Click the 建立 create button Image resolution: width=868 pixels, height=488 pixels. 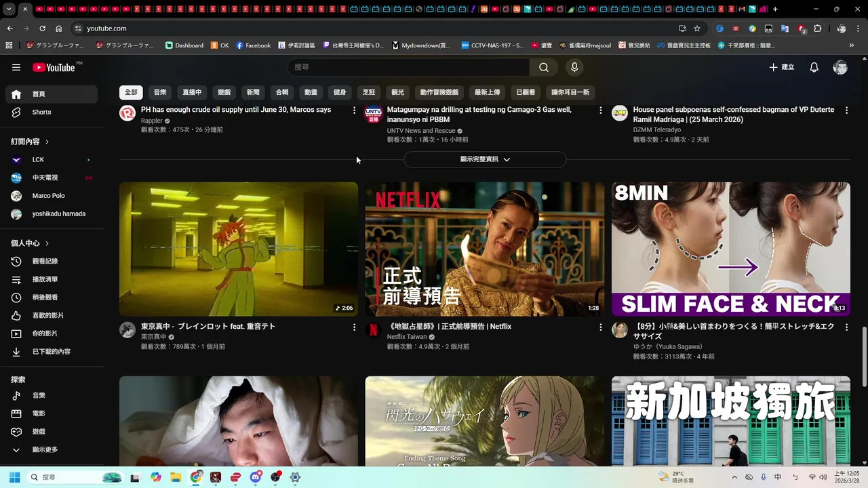pyautogui.click(x=782, y=67)
